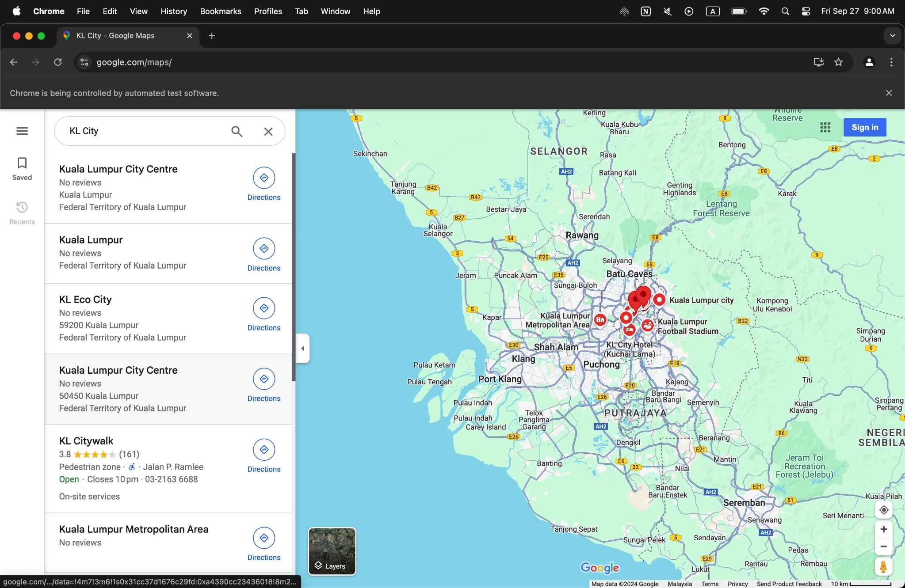Open Wi-Fi status menu
Image resolution: width=905 pixels, height=588 pixels.
[x=764, y=11]
